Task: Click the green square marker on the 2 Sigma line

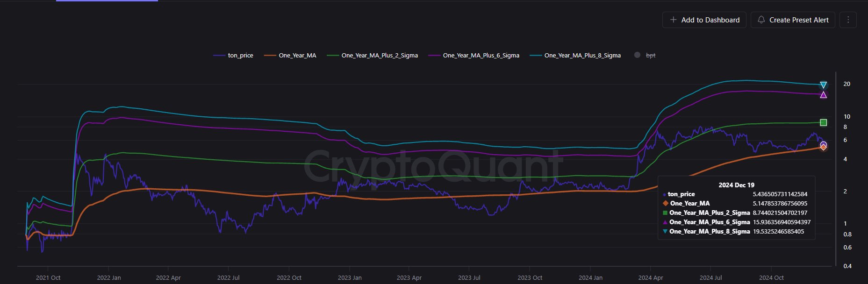Action: click(823, 122)
